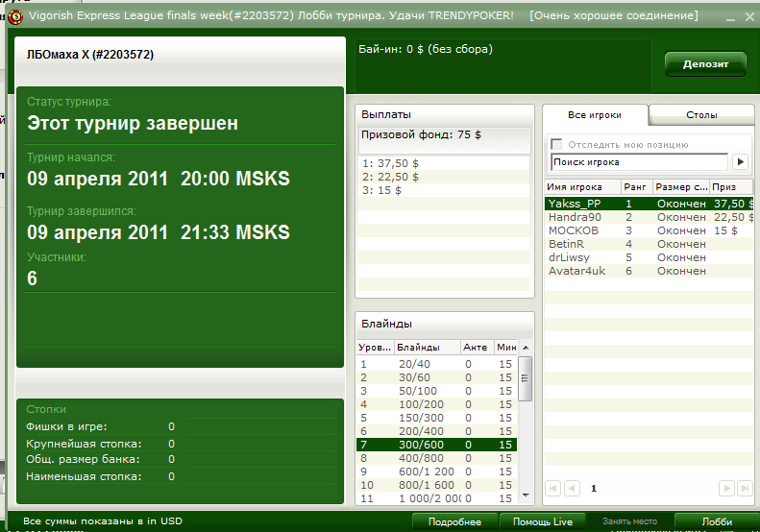Click 'Этот турнир завершен' status text

tap(133, 123)
